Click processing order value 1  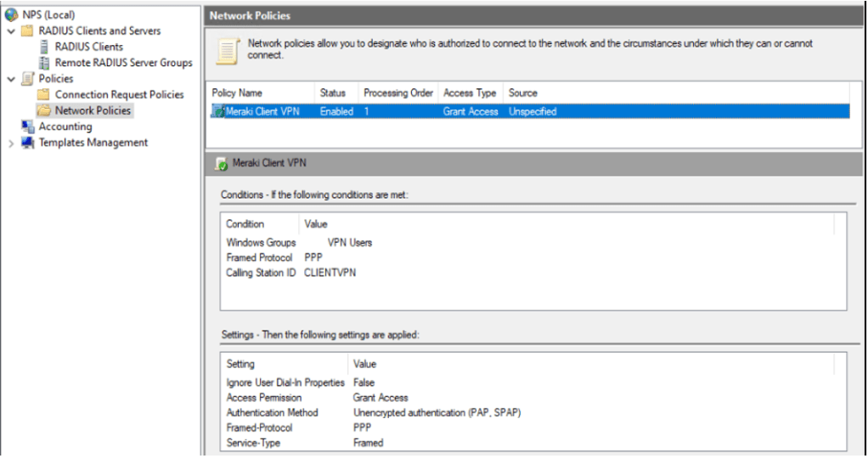point(366,111)
